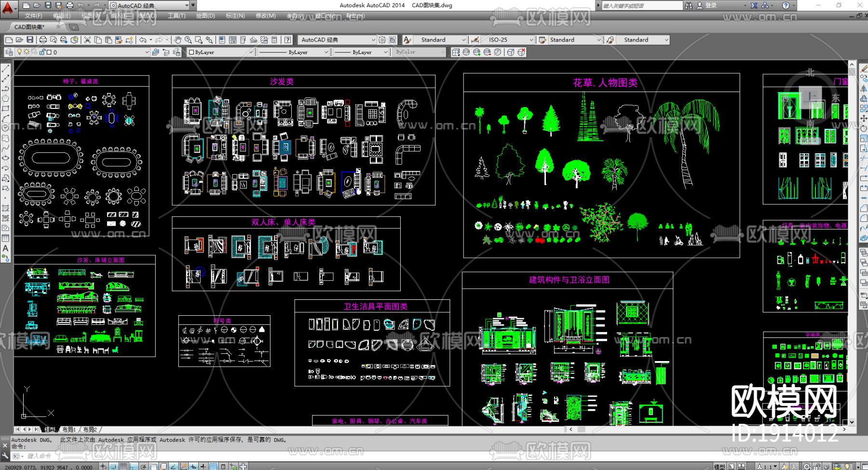Switch to the 布局1 layout tab

point(69,430)
